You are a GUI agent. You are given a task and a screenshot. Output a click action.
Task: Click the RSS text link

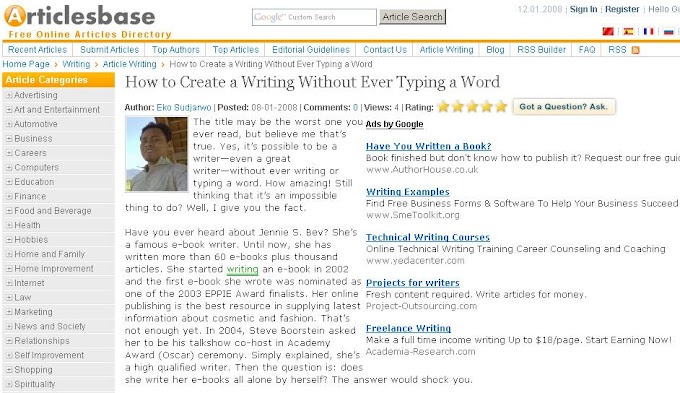617,50
